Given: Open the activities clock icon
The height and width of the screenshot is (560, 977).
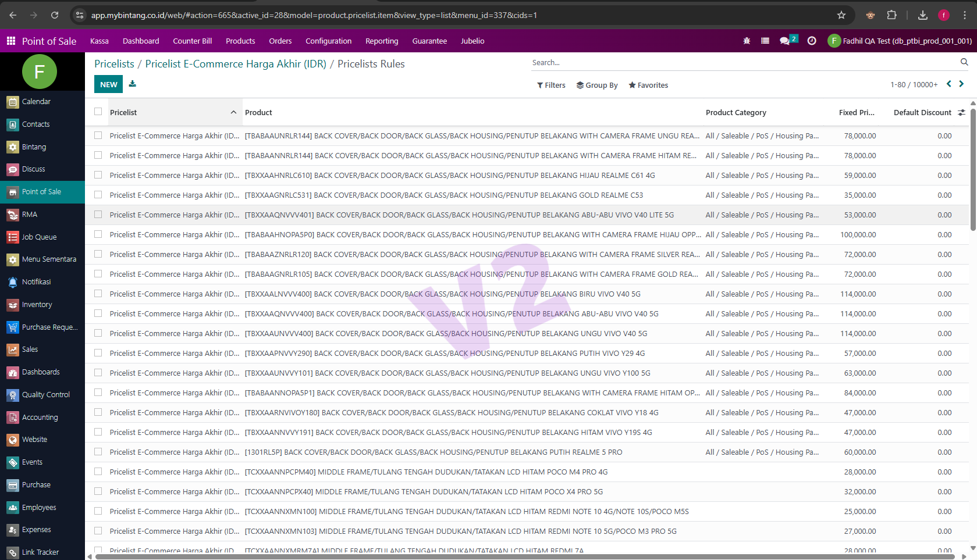Looking at the screenshot, I should point(812,41).
